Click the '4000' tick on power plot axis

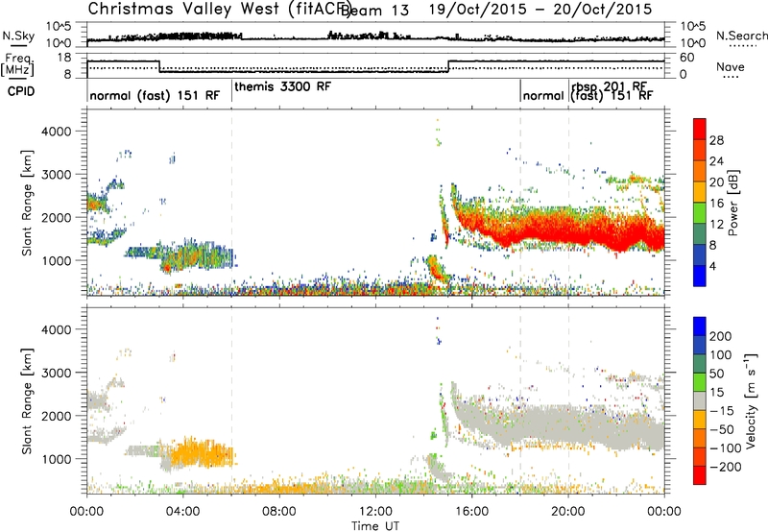click(56, 132)
